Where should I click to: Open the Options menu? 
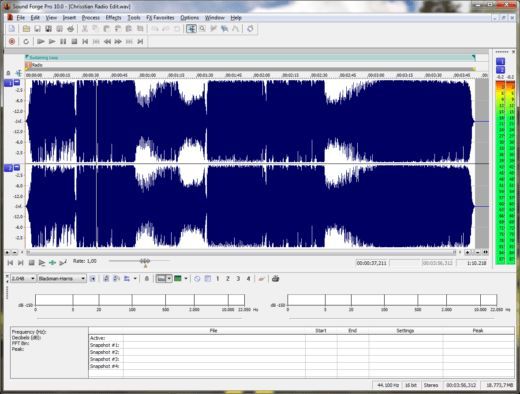pyautogui.click(x=190, y=18)
